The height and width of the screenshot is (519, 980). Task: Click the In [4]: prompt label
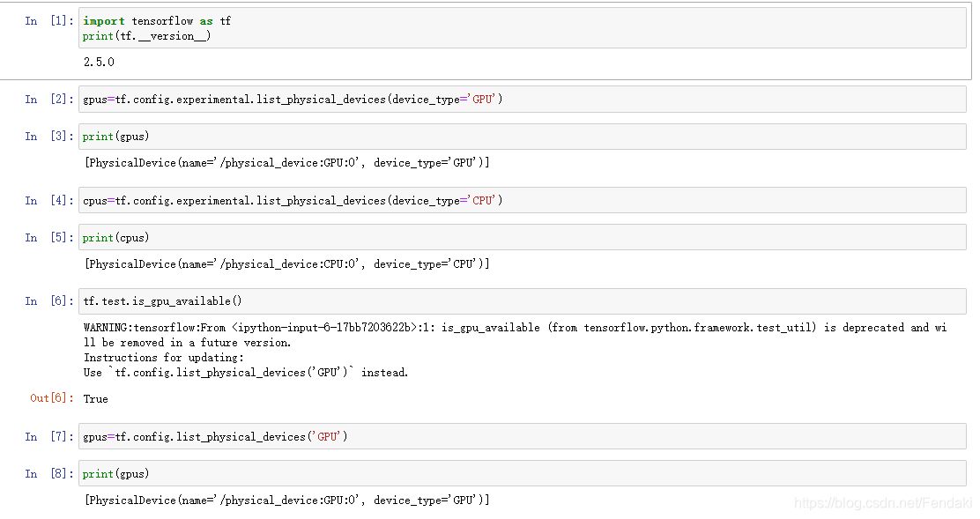click(x=49, y=201)
